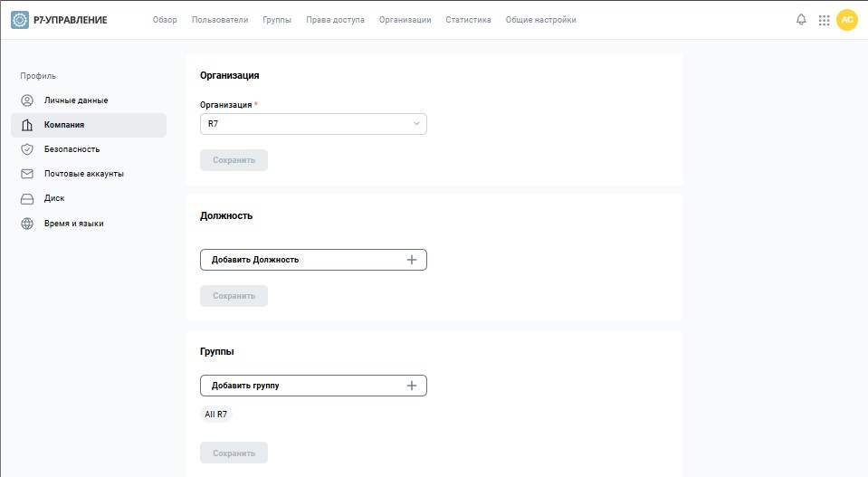The width and height of the screenshot is (868, 477).
Task: Click the Должность section heading
Action: 226,215
